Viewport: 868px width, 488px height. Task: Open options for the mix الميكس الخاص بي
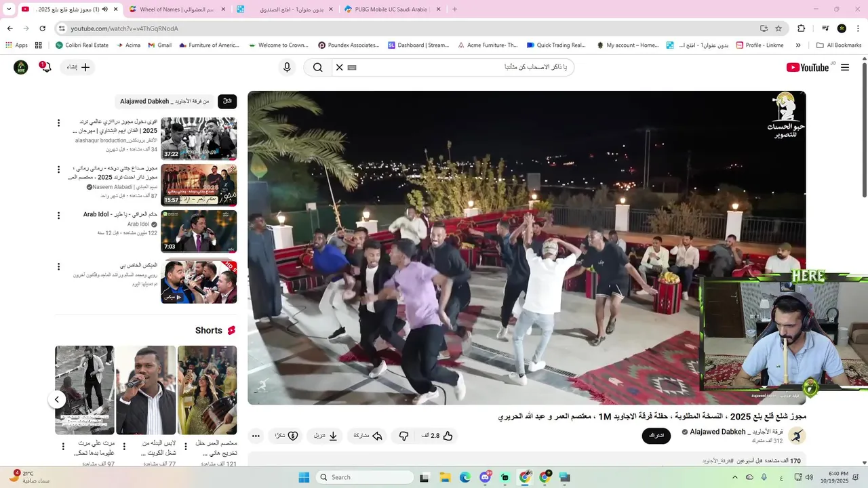coord(58,266)
